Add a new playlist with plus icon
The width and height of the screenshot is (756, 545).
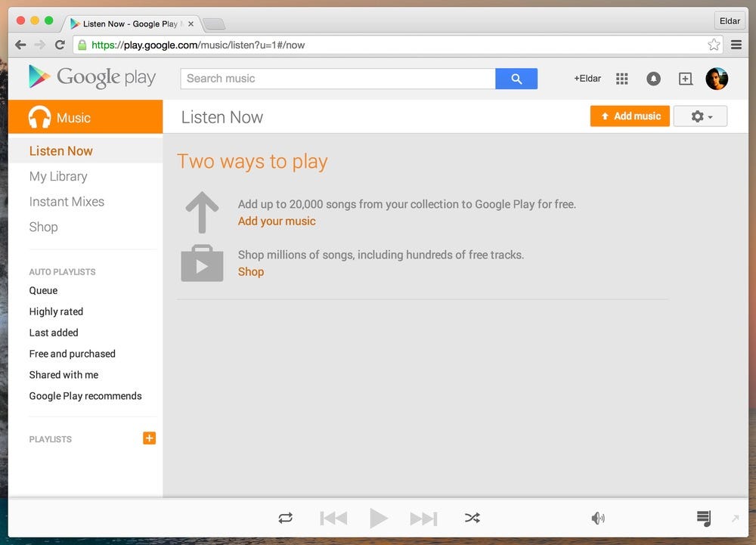coord(149,438)
